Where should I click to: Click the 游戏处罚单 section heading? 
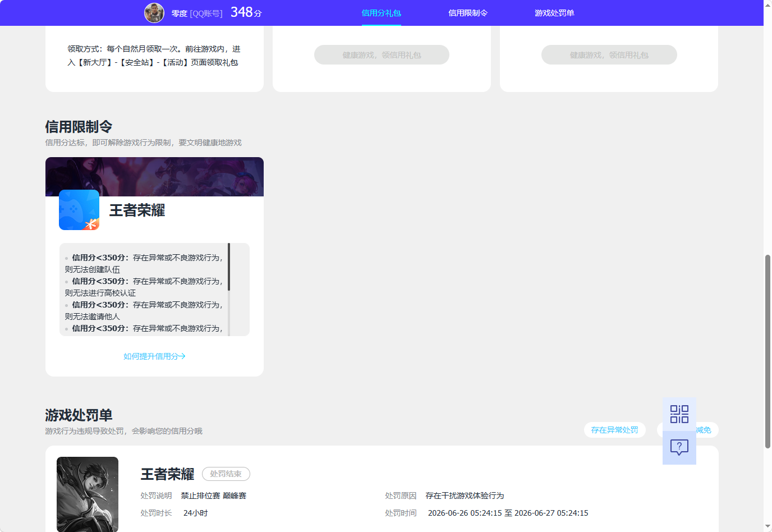point(79,415)
